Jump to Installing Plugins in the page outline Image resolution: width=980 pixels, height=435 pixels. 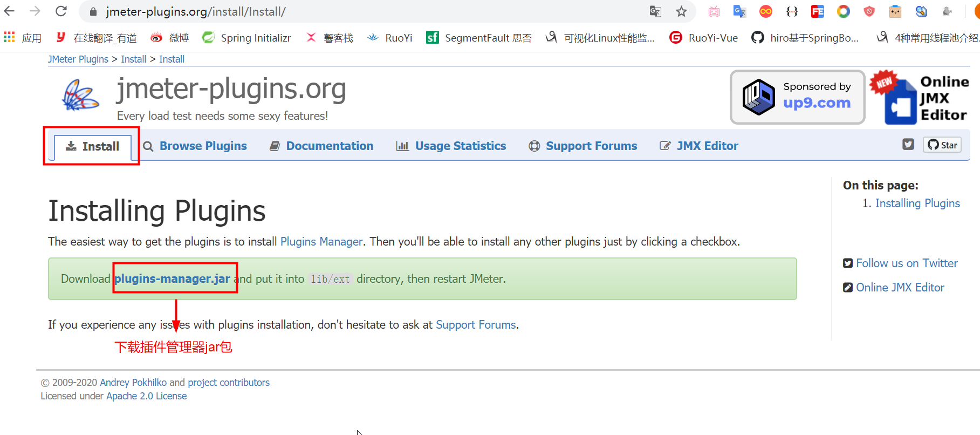click(x=917, y=203)
